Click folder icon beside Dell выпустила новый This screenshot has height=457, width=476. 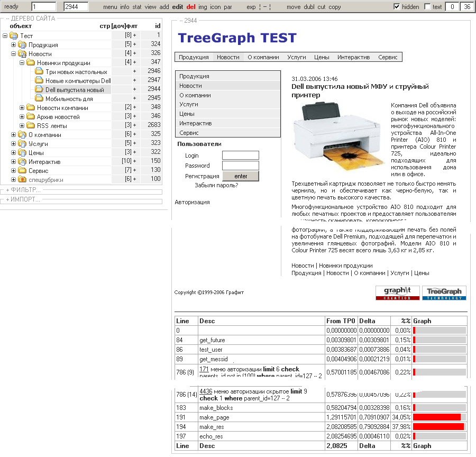coord(39,89)
